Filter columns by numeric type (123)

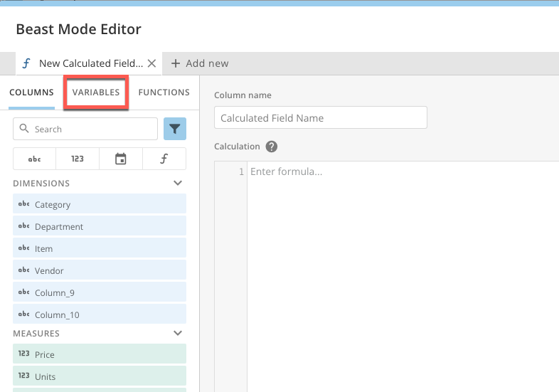tap(78, 159)
